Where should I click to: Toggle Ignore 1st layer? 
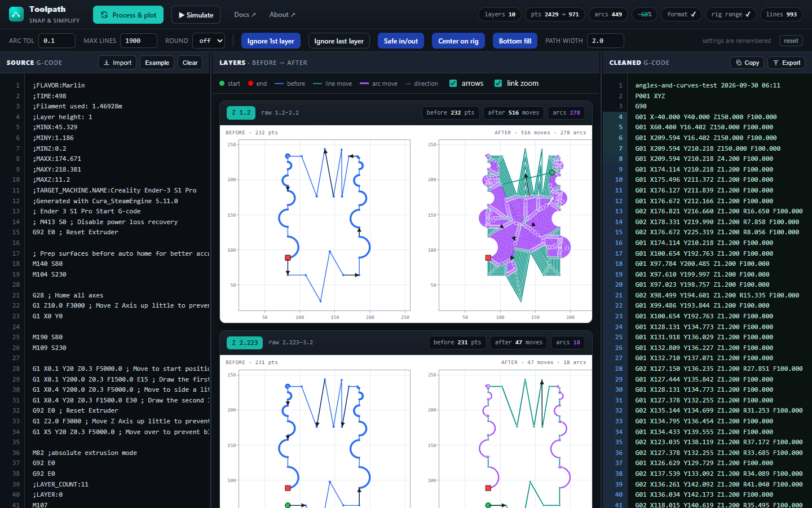pos(271,41)
